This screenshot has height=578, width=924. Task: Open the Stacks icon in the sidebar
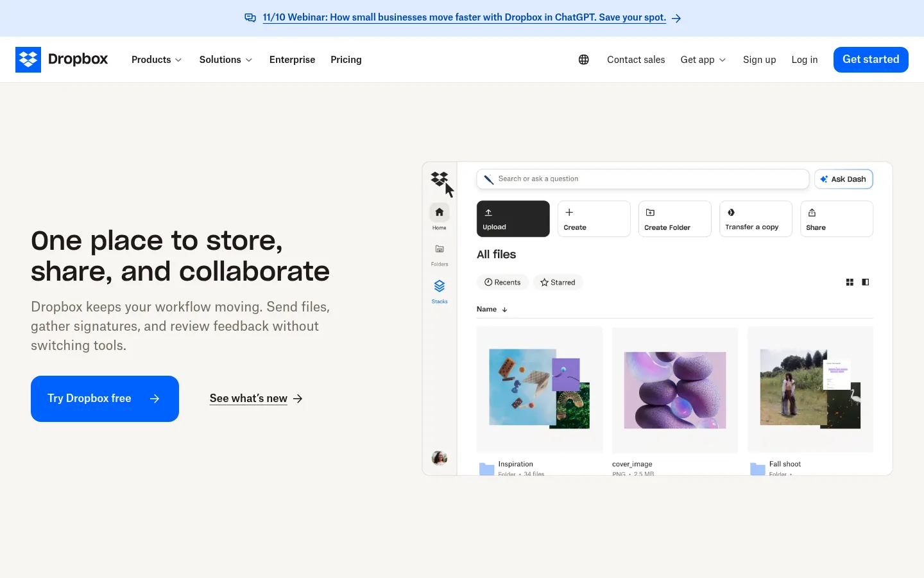click(440, 286)
